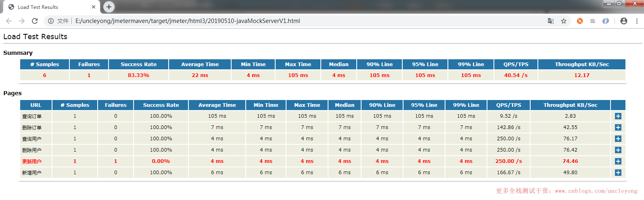Click the 49.80 throughput cell
This screenshot has width=644, height=200.
click(570, 172)
